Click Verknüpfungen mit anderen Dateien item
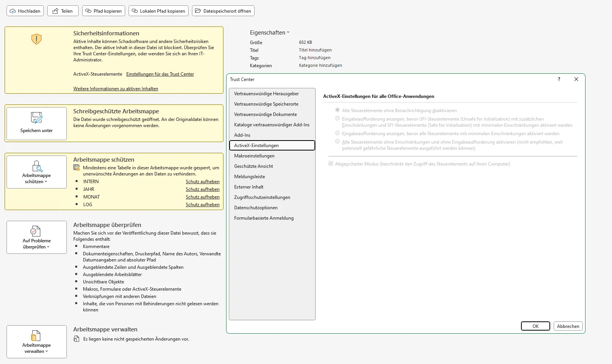612x364 pixels. click(x=119, y=296)
